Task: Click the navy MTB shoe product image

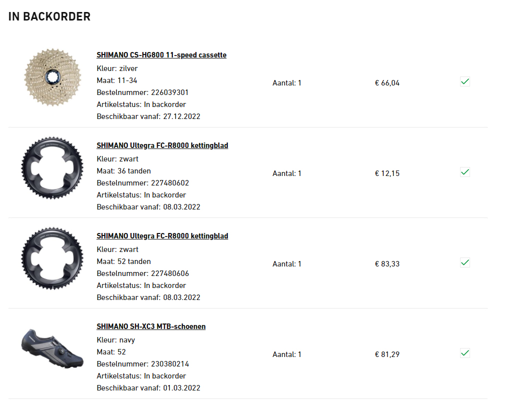Action: pos(52,348)
